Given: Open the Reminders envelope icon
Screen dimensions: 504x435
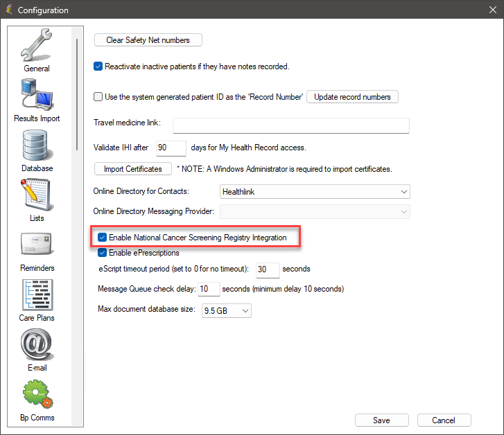Looking at the screenshot, I should pyautogui.click(x=37, y=244).
